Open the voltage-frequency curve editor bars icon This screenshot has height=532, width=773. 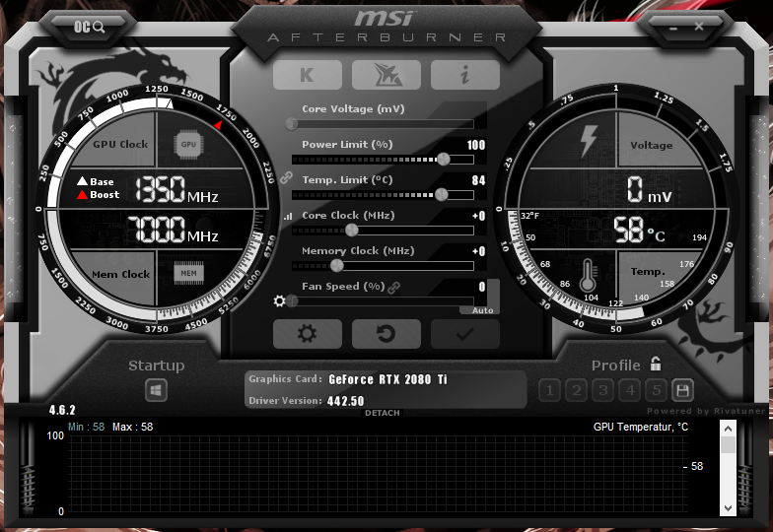point(288,216)
